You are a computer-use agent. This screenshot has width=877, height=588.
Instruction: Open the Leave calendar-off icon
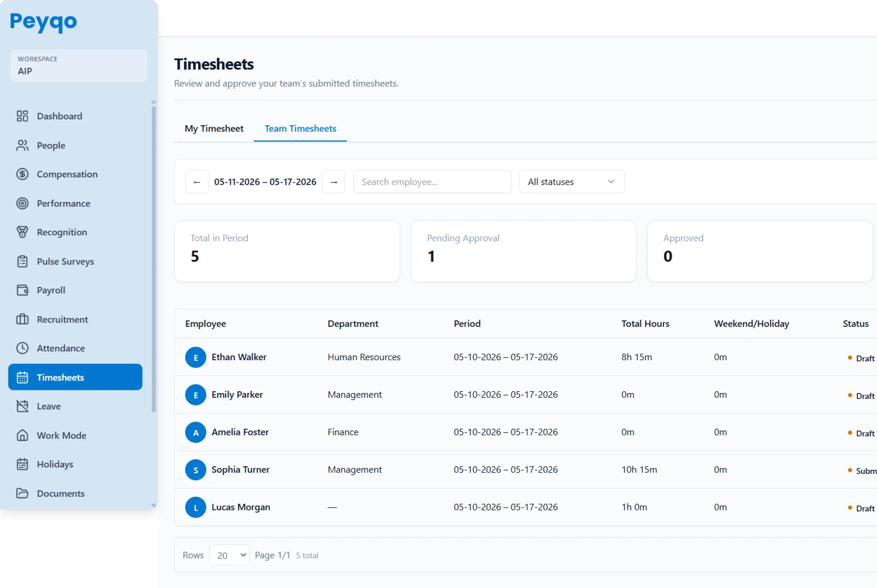(22, 406)
